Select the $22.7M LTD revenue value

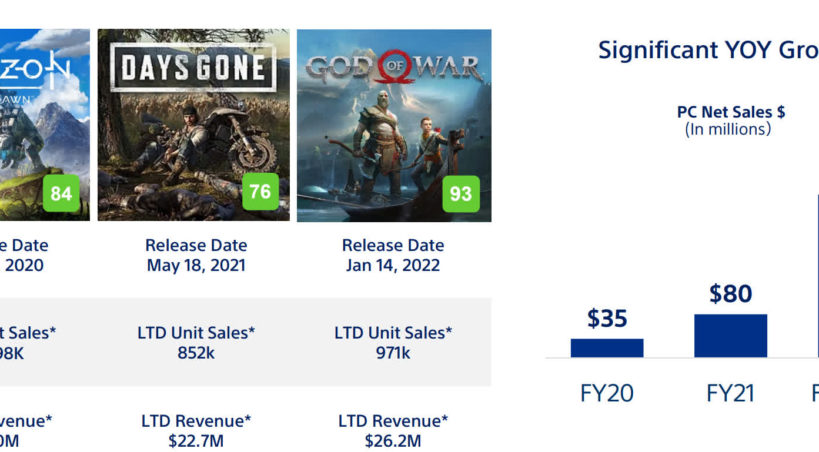click(196, 441)
